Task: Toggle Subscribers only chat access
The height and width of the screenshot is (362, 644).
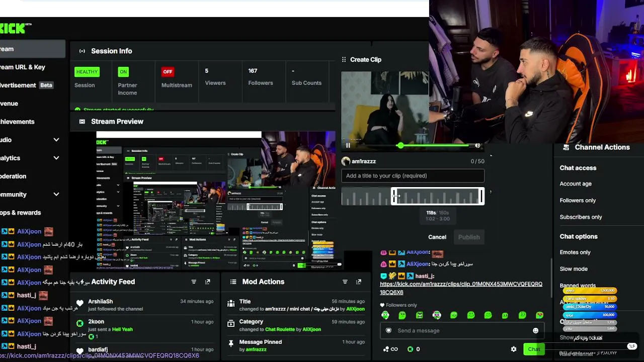Action: click(581, 217)
